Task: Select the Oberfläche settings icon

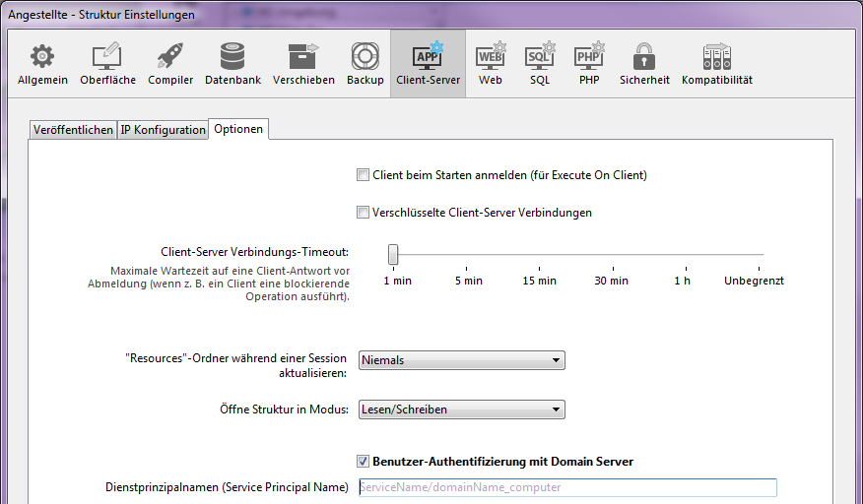Action: click(x=107, y=64)
